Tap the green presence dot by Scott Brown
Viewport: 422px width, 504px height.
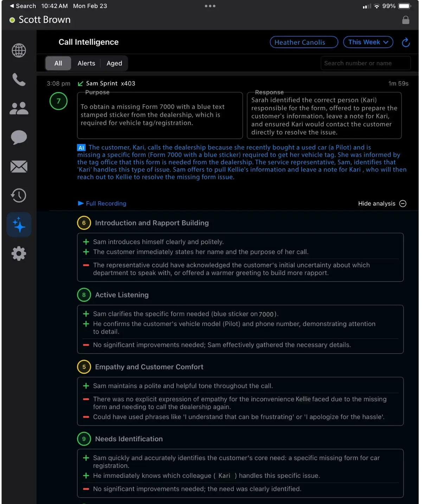point(12,20)
